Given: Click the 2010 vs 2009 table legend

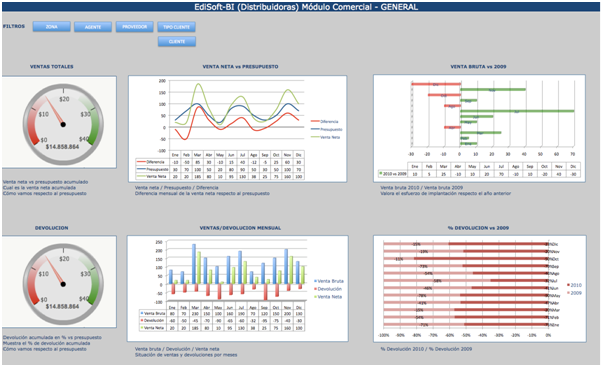Looking at the screenshot, I should [x=392, y=174].
